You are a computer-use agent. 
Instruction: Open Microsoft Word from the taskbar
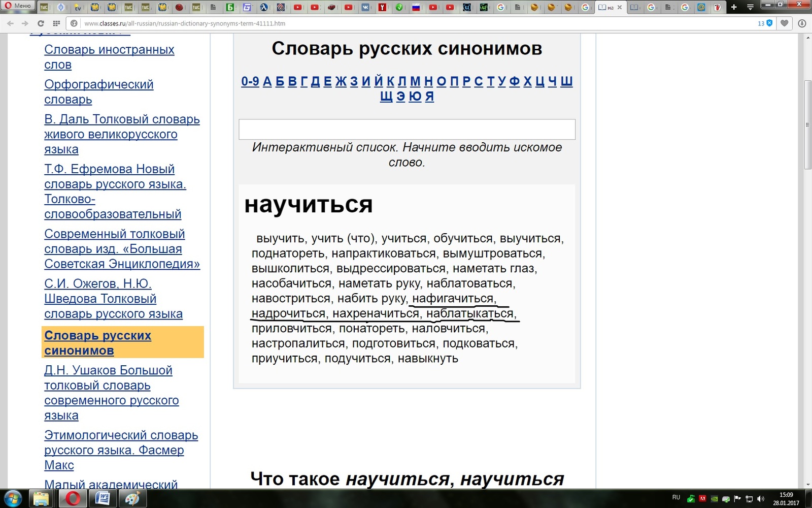tap(103, 498)
